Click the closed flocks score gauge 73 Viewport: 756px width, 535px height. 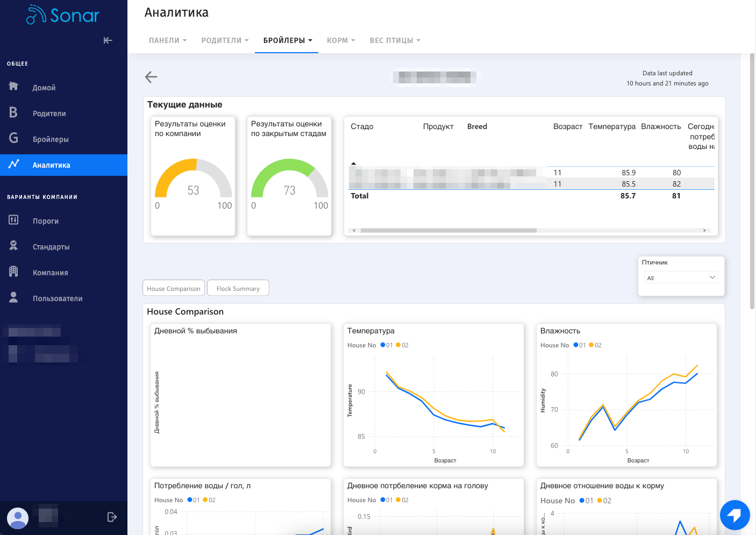coord(289,179)
